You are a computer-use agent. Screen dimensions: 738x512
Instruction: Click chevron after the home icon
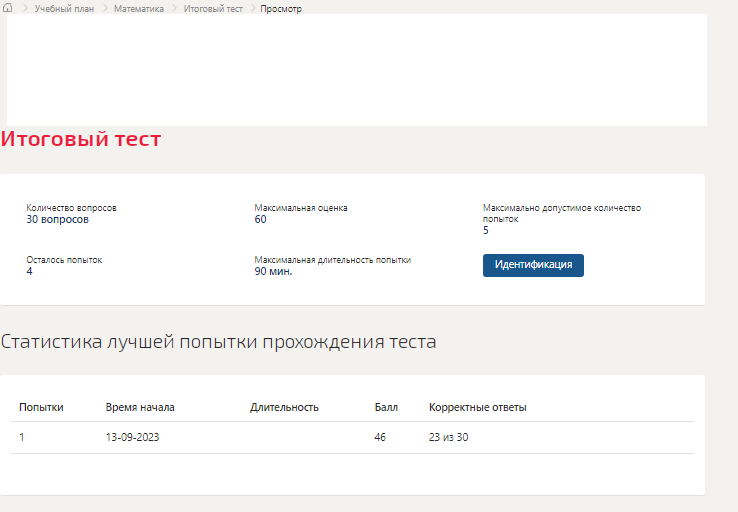[24, 8]
